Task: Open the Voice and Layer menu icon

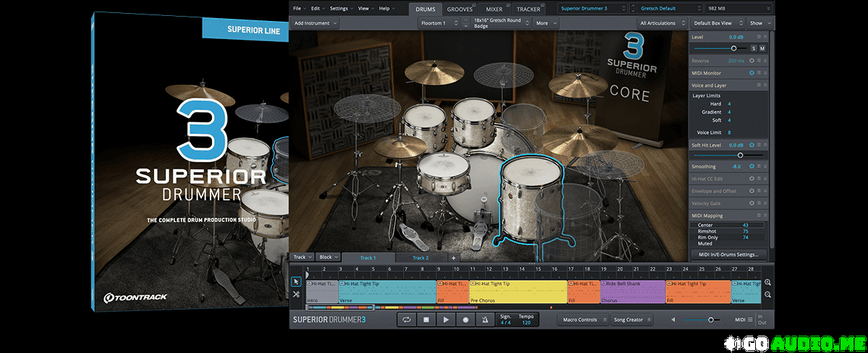Action: click(x=758, y=85)
